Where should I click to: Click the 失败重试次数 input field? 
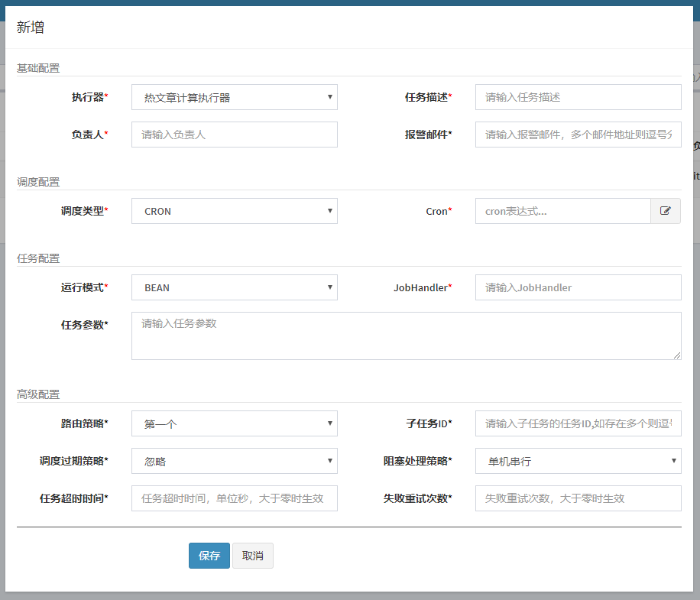577,498
